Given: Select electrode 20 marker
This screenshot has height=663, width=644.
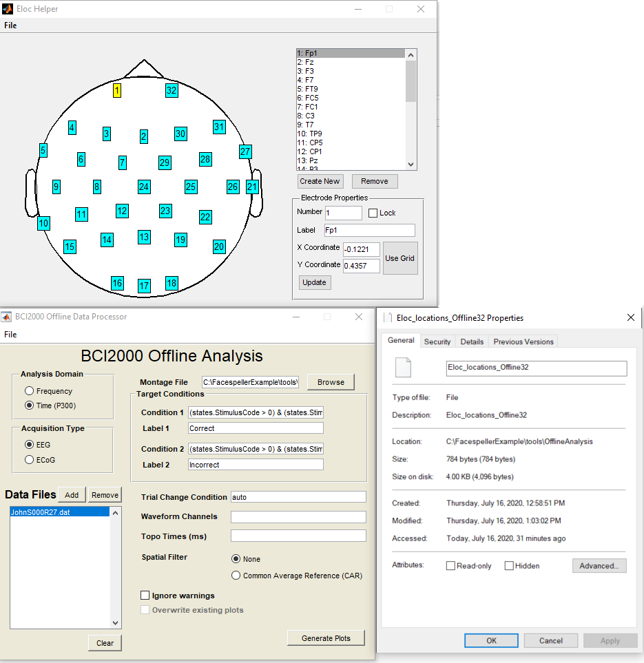Looking at the screenshot, I should tap(219, 247).
